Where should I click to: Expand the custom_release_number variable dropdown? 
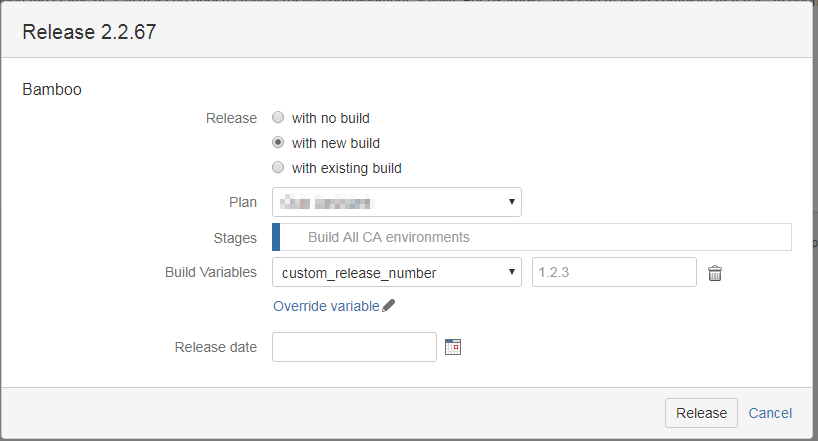[396, 272]
